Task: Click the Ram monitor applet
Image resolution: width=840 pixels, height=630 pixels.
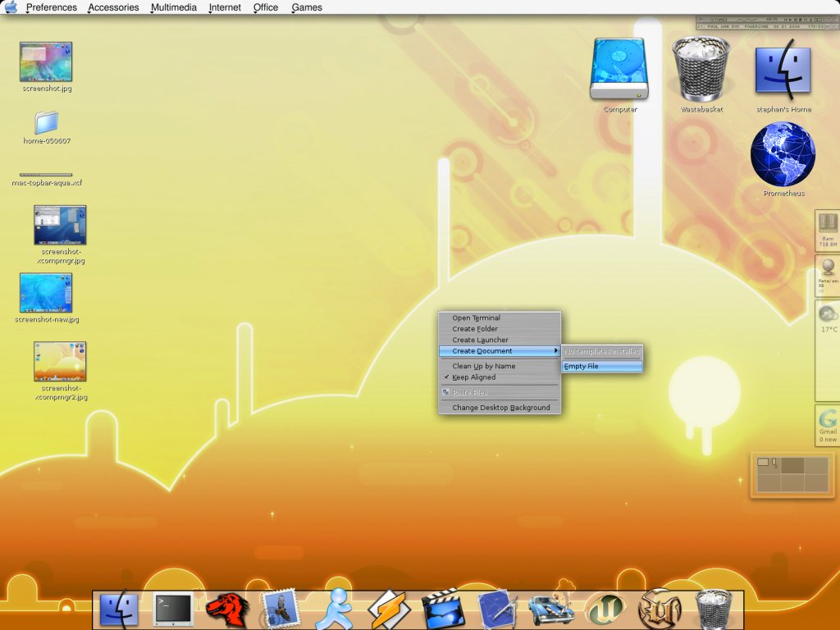Action: 828,231
